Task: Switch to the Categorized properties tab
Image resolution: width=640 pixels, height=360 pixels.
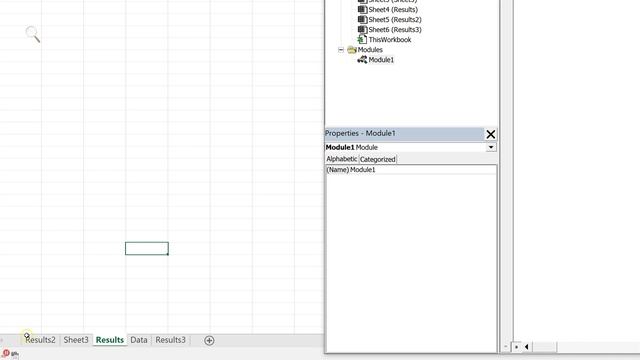Action: click(x=378, y=159)
